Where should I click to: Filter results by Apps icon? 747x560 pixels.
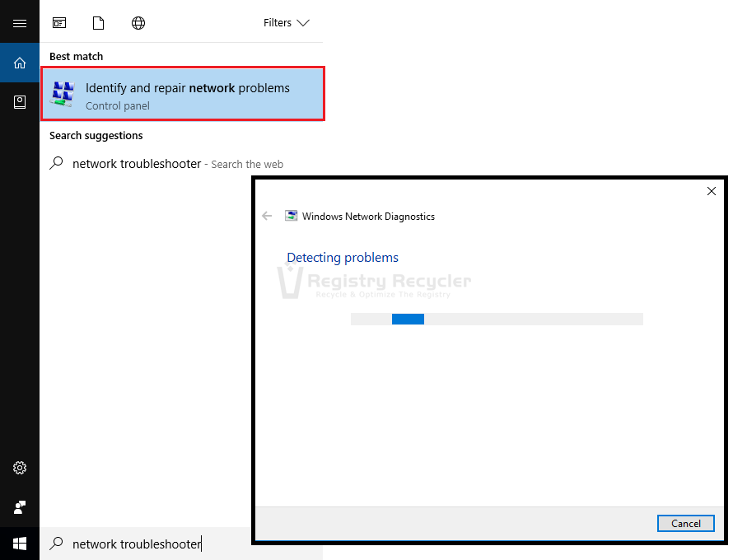[59, 23]
